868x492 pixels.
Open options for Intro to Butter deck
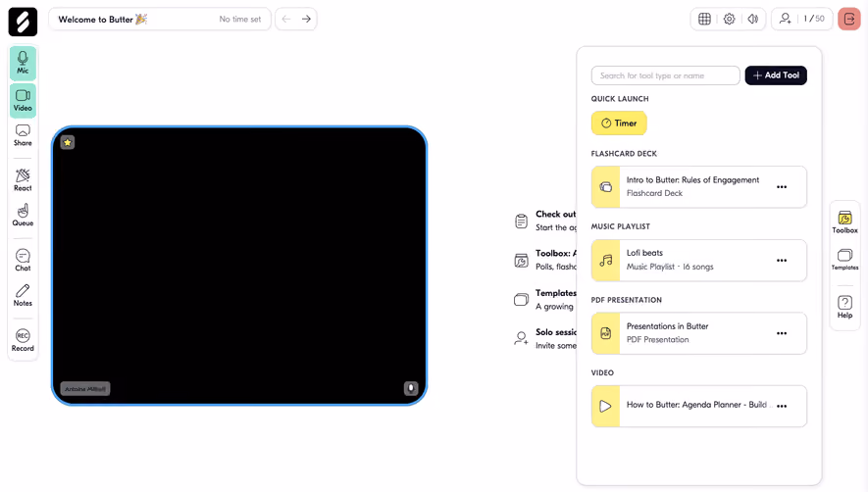(781, 187)
